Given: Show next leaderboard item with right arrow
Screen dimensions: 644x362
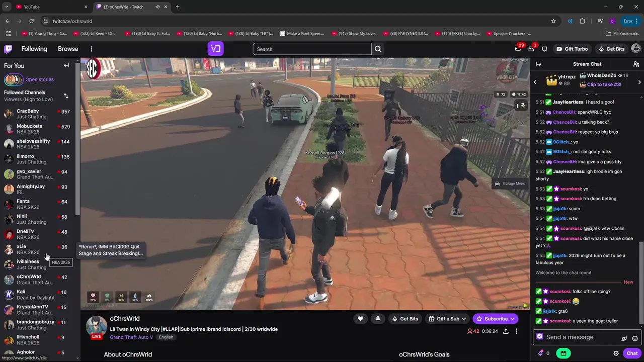Looking at the screenshot, I should pos(639,82).
